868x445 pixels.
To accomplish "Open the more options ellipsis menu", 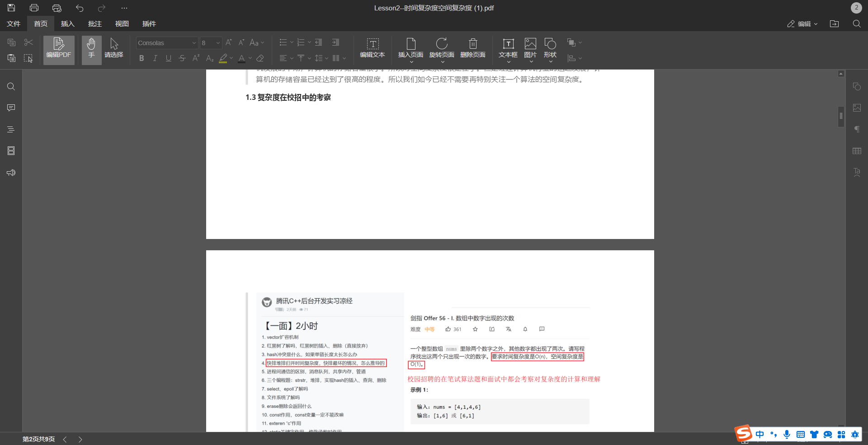I will click(124, 8).
